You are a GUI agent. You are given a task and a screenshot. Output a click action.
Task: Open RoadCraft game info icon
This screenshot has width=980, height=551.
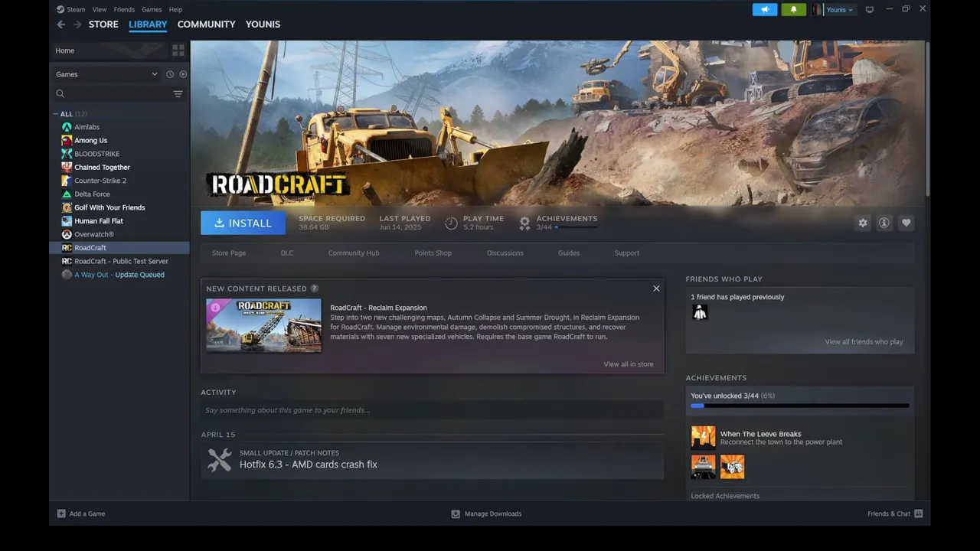(884, 223)
